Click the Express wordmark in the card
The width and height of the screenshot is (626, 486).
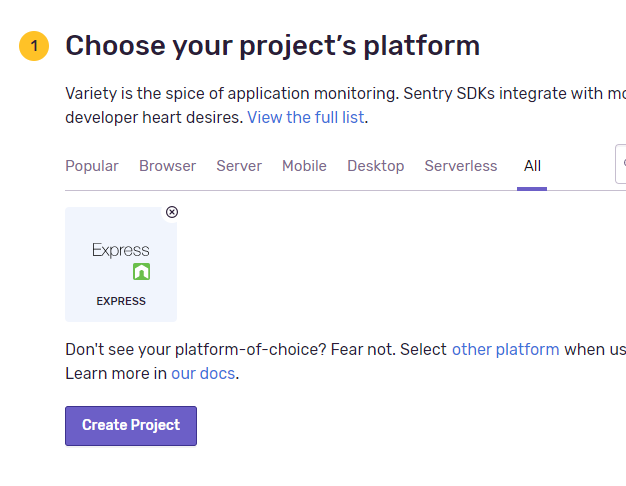(x=120, y=250)
